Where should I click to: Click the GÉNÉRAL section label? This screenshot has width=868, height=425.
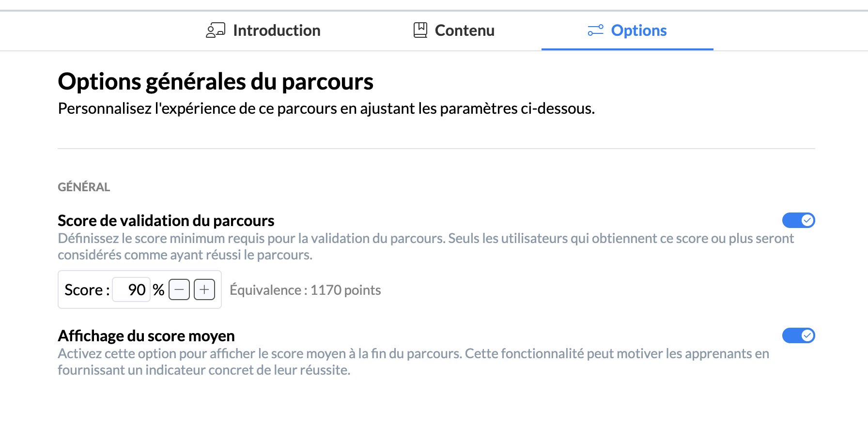point(84,187)
